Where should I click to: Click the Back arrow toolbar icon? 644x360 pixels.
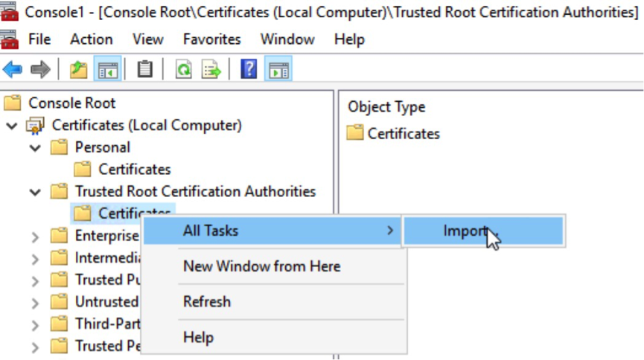[x=13, y=70]
